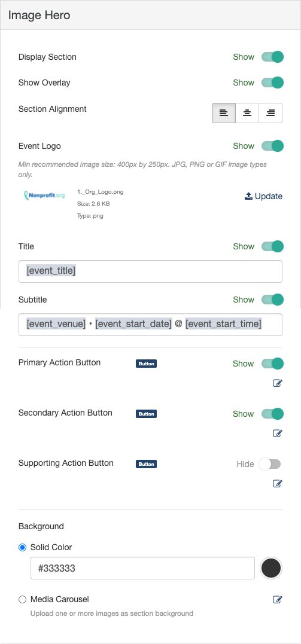Toggle the Display Section switch

273,57
